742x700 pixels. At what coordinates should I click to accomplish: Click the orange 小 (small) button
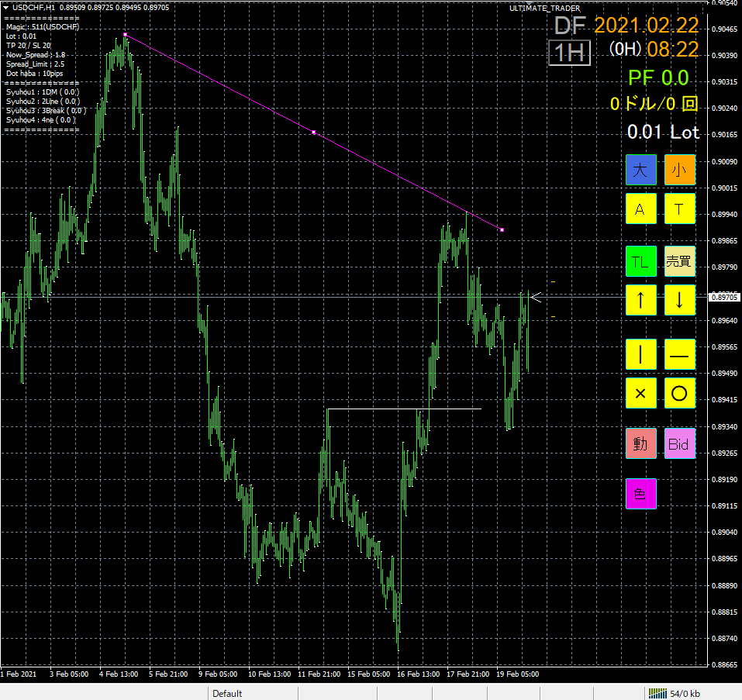pos(679,169)
